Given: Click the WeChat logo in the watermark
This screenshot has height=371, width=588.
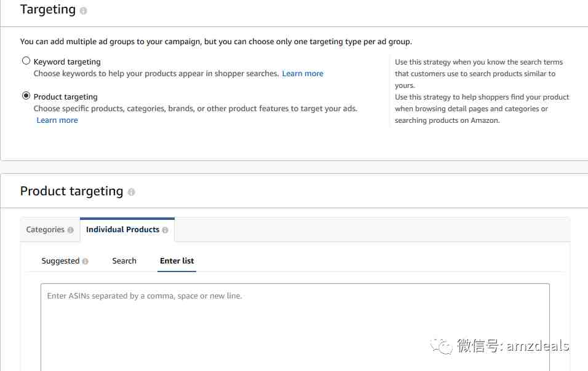Looking at the screenshot, I should (x=442, y=346).
